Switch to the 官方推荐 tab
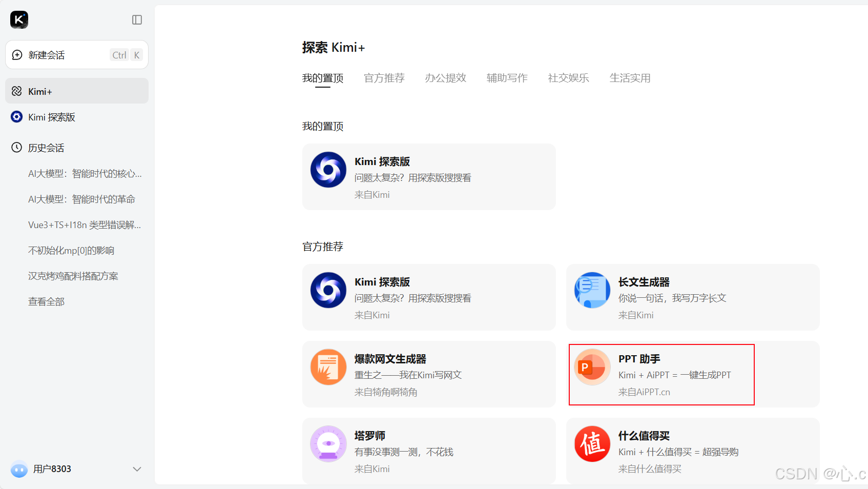 (x=384, y=78)
